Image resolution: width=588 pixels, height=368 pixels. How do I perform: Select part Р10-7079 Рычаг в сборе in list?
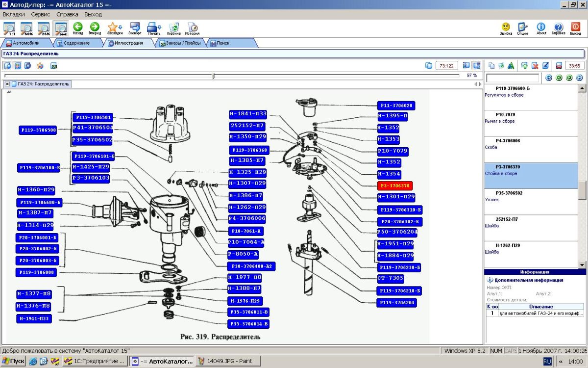click(531, 123)
